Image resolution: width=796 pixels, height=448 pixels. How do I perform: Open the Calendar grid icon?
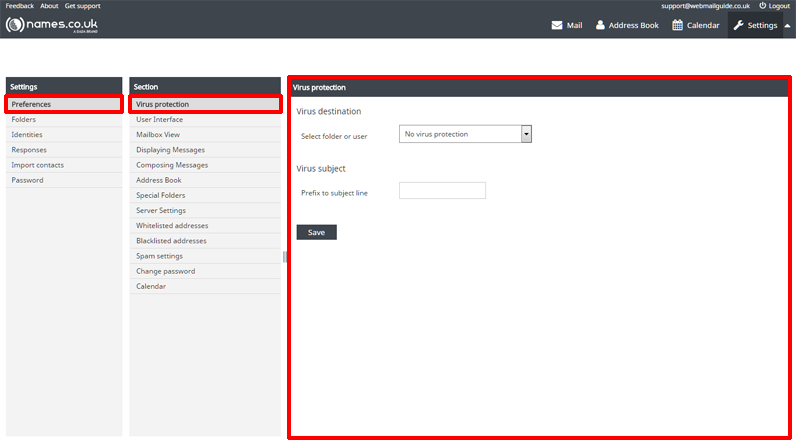677,25
